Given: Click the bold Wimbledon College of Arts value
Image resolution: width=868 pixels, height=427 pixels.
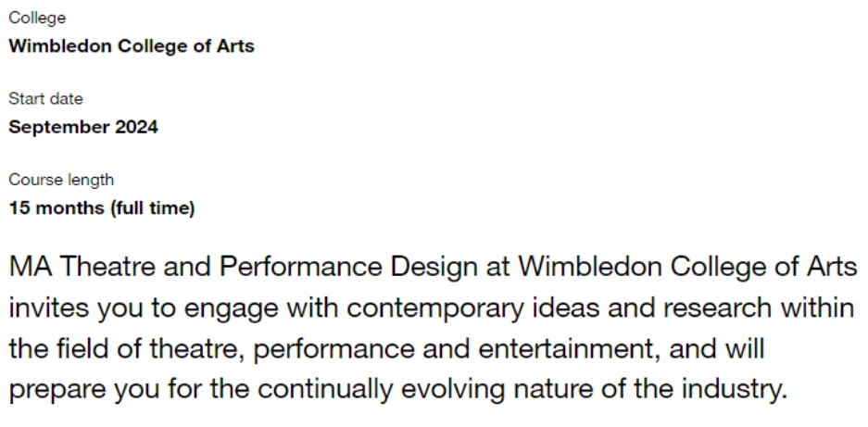Looking at the screenshot, I should [132, 46].
